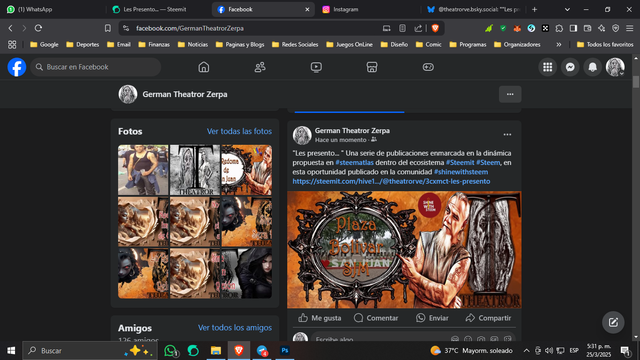Click Ver todos los amigos link
640x360 pixels.
click(235, 328)
